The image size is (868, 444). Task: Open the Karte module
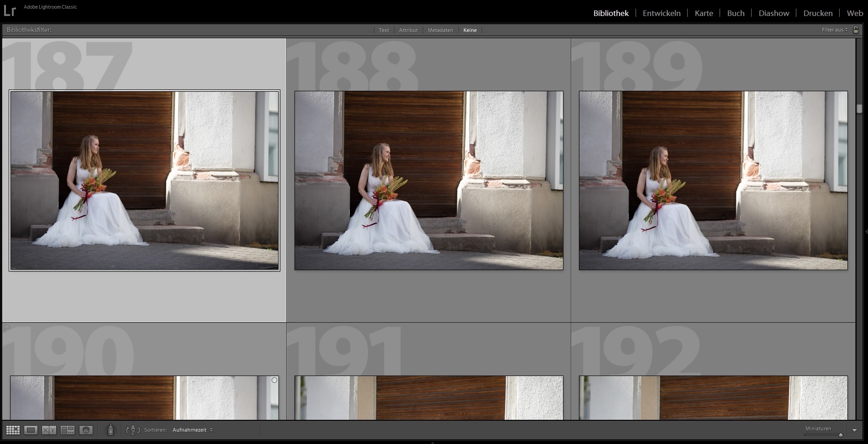pos(704,13)
